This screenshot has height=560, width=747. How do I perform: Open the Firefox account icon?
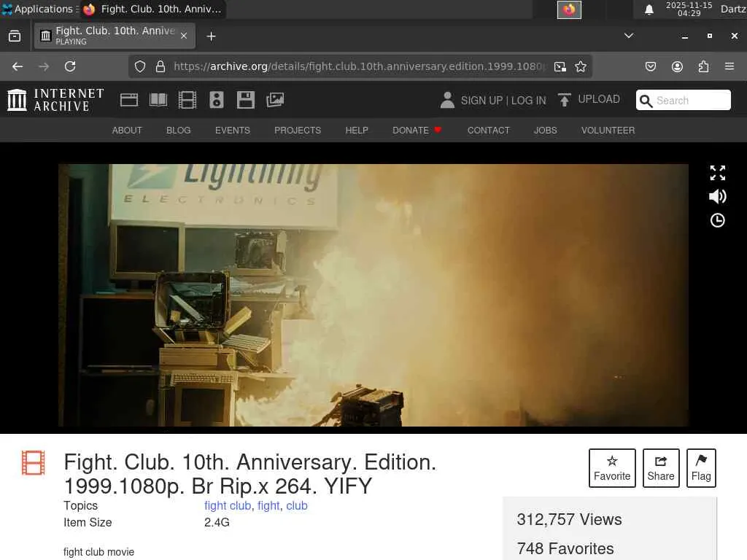pyautogui.click(x=677, y=66)
